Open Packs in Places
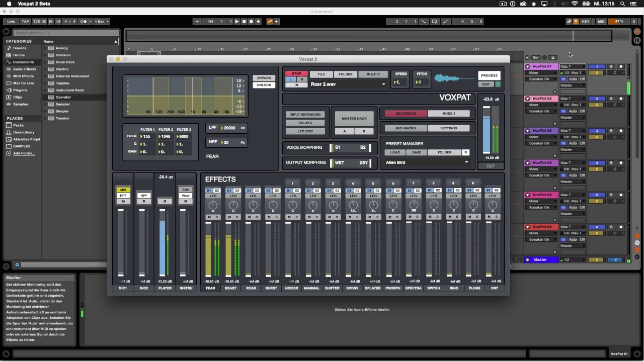 18,125
